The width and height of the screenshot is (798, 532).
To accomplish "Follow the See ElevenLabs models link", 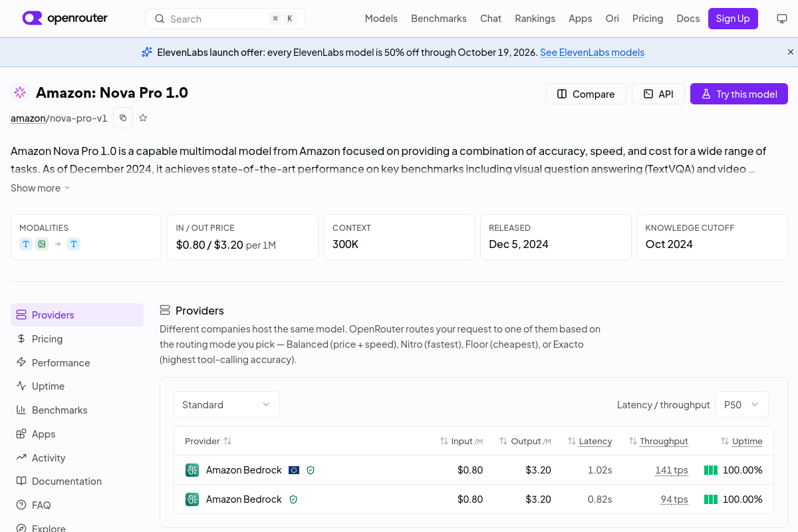I will (x=592, y=53).
